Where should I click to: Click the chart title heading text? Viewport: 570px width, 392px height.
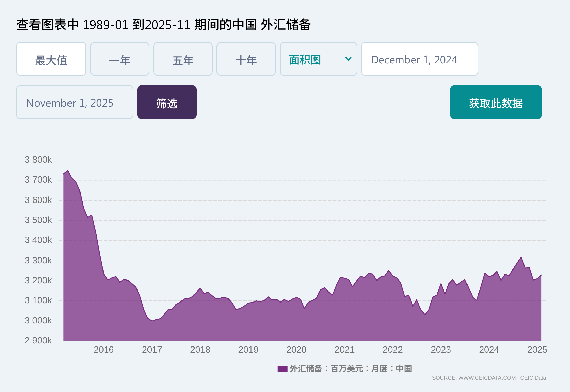point(164,25)
